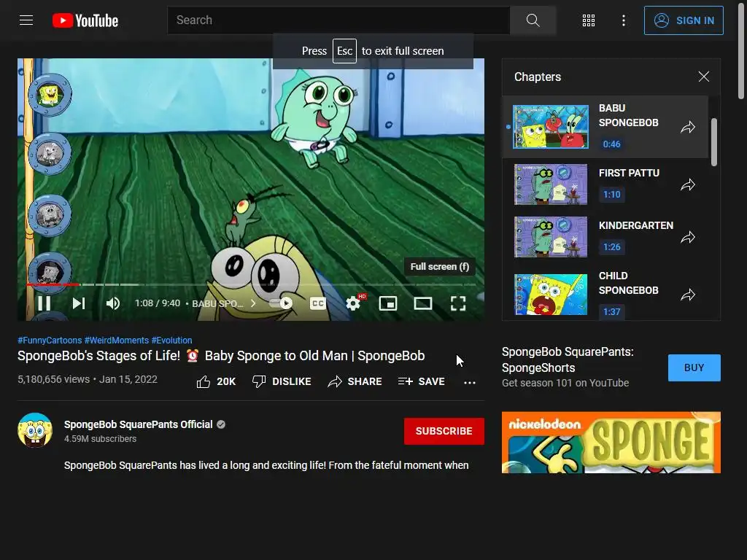Jump to the 0:46 chapter timestamp
The height and width of the screenshot is (560, 747).
pos(612,144)
